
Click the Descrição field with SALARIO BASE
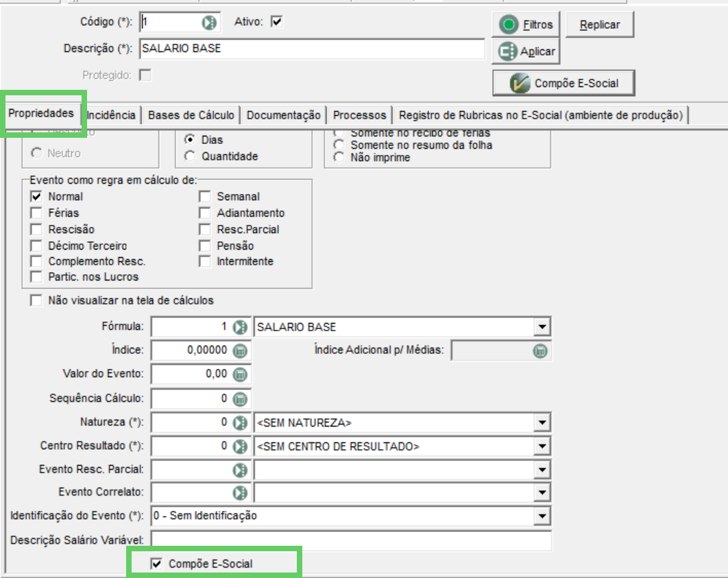tap(312, 49)
